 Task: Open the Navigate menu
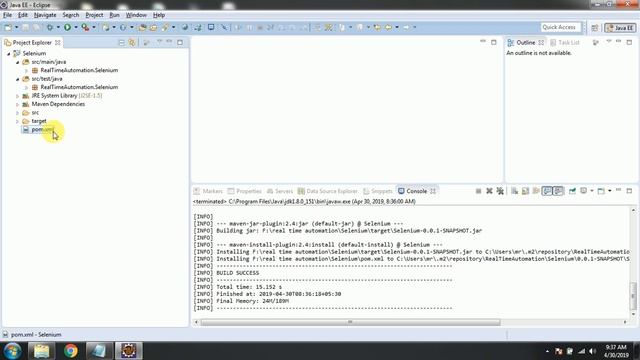[45, 15]
